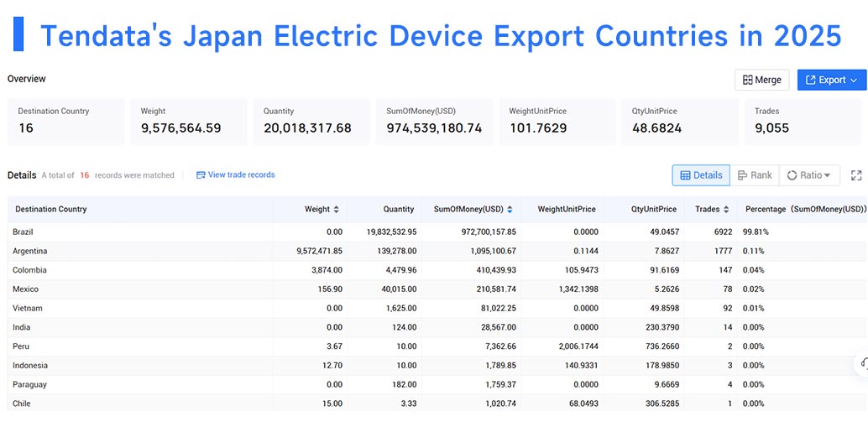Click the View trade records card icon

point(201,174)
